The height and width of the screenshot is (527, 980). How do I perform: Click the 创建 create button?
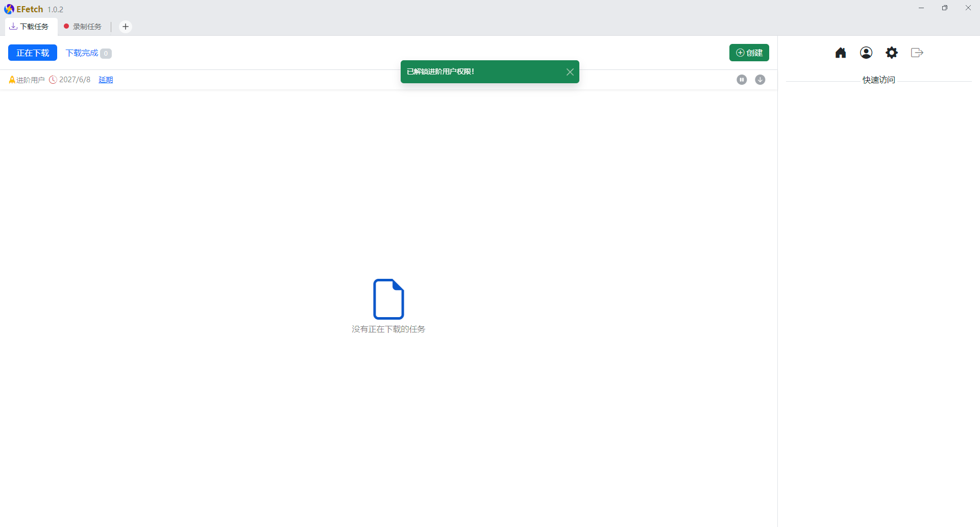(x=749, y=53)
